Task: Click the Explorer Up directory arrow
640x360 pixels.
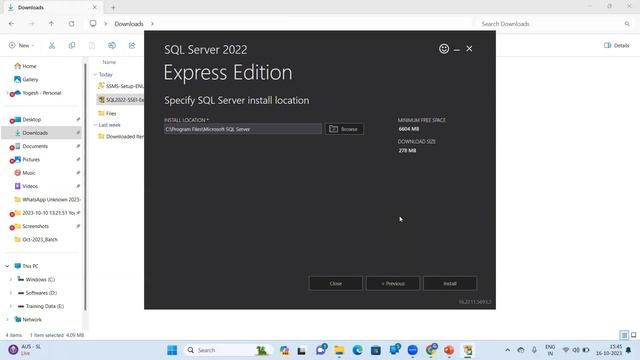Action: coord(51,24)
